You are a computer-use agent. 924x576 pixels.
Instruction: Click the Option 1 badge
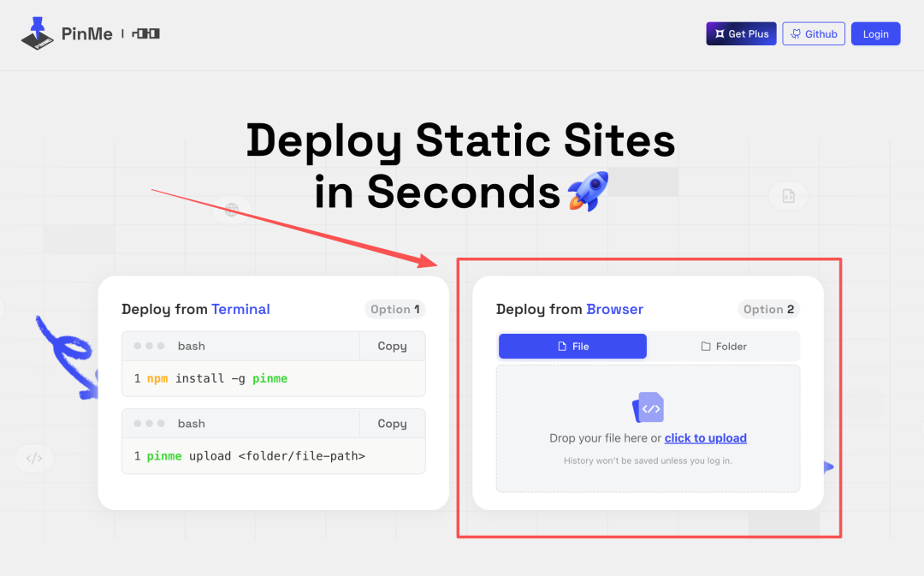(x=394, y=310)
